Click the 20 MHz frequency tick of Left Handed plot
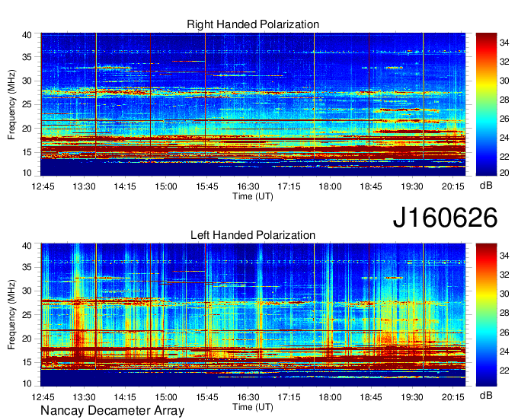This screenshot has height=420, width=518. 27,339
